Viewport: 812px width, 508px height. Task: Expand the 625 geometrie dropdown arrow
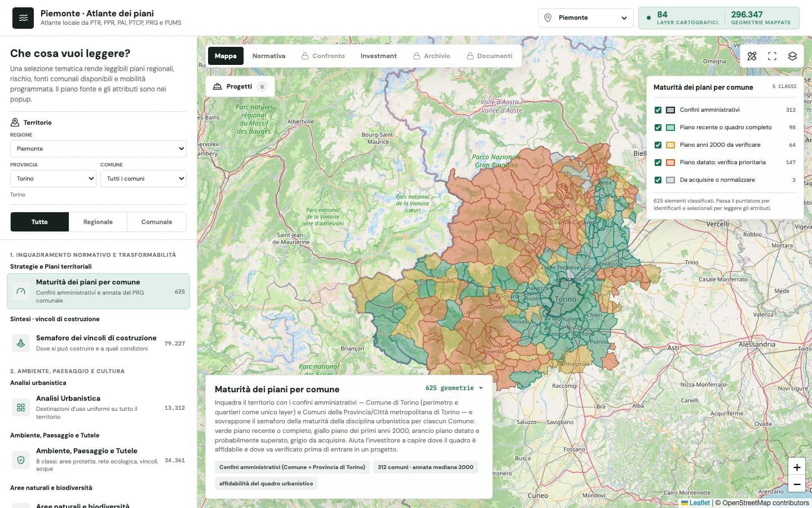481,388
